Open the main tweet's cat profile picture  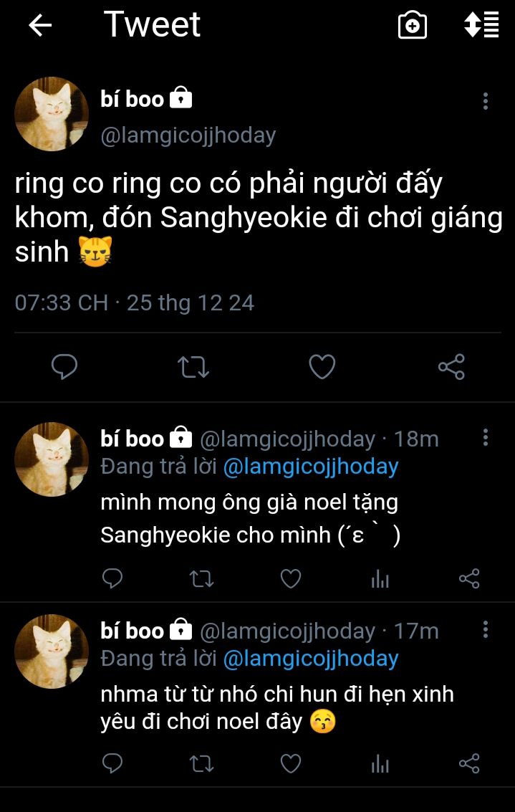click(52, 114)
